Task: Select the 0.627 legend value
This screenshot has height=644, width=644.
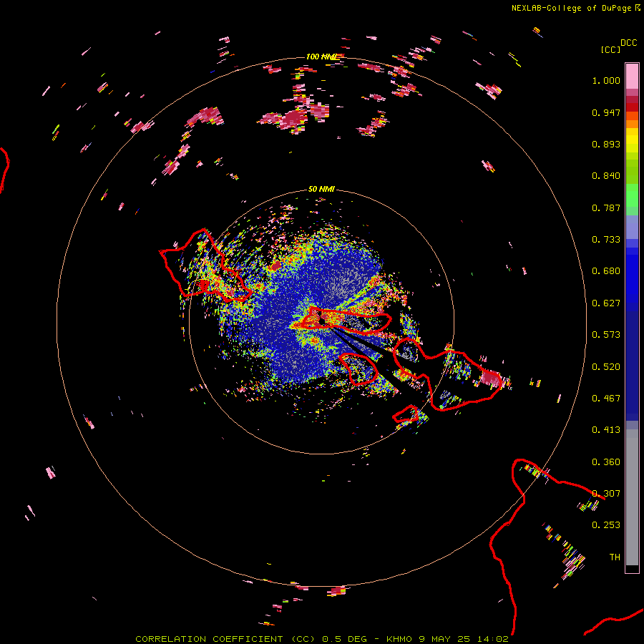Action: [606, 303]
